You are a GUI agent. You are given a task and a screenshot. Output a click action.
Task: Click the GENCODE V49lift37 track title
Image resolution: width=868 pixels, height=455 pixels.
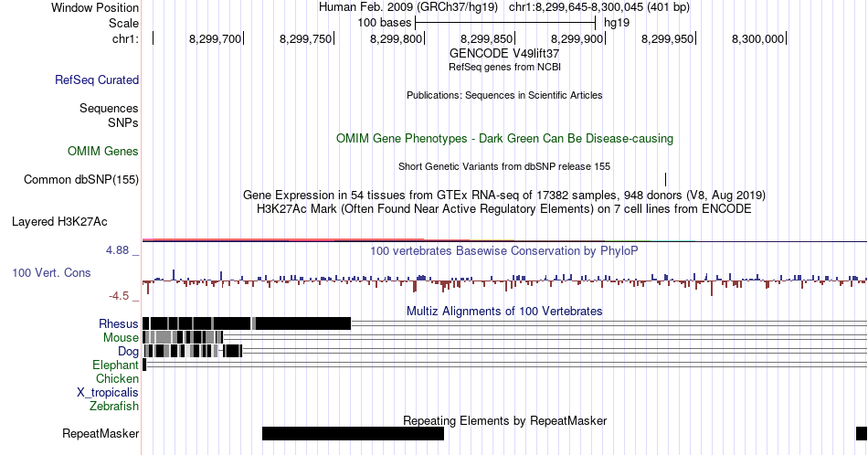(503, 54)
